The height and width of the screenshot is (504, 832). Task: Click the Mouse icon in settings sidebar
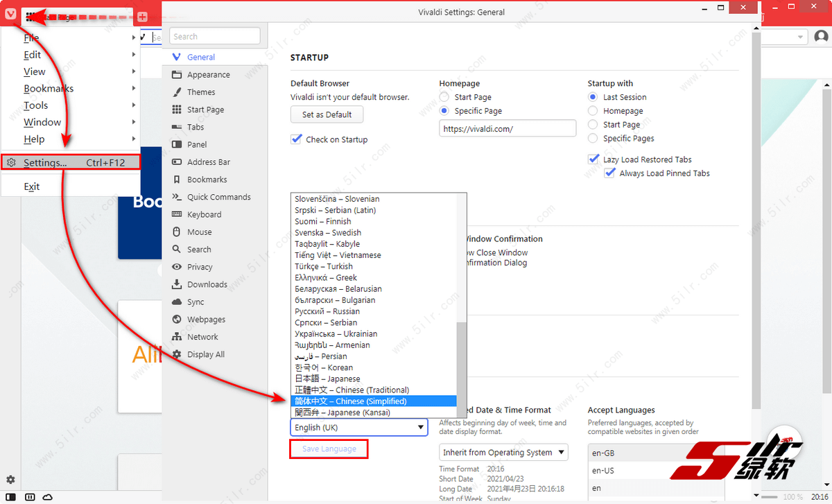pyautogui.click(x=176, y=232)
